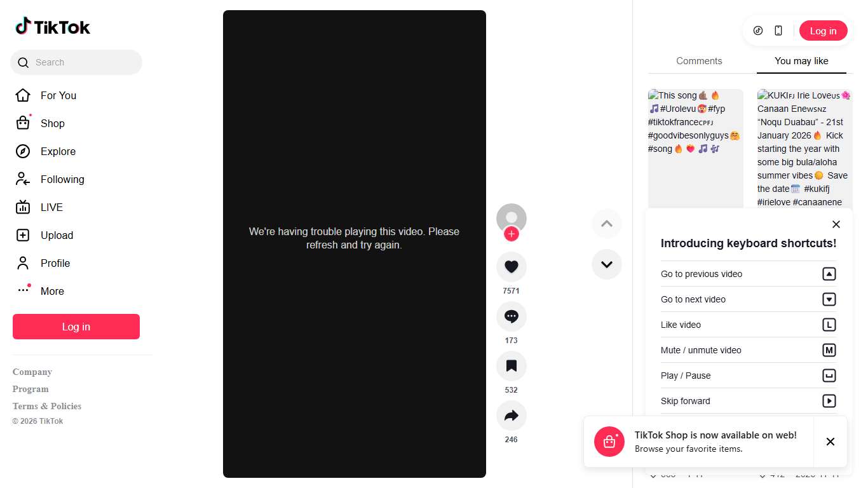This screenshot has width=868, height=488.
Task: Close the keyboard shortcuts popup
Action: pyautogui.click(x=836, y=224)
